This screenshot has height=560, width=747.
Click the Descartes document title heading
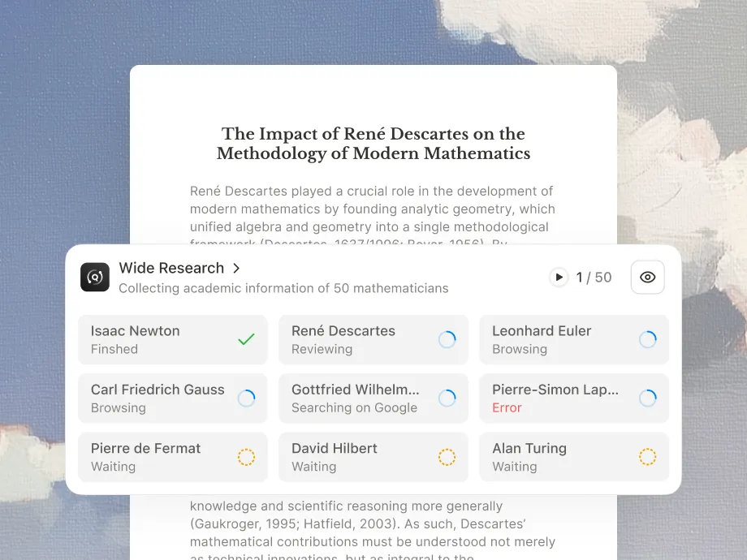click(373, 144)
